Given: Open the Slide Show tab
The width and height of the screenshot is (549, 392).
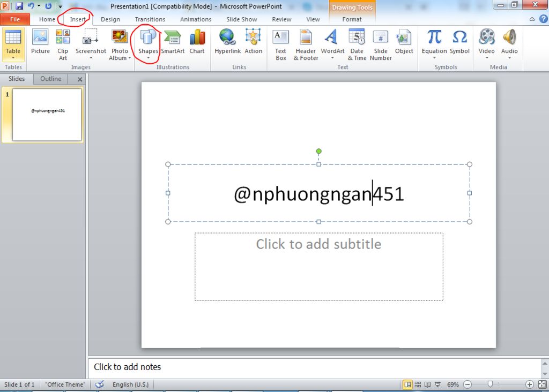Looking at the screenshot, I should pyautogui.click(x=242, y=19).
